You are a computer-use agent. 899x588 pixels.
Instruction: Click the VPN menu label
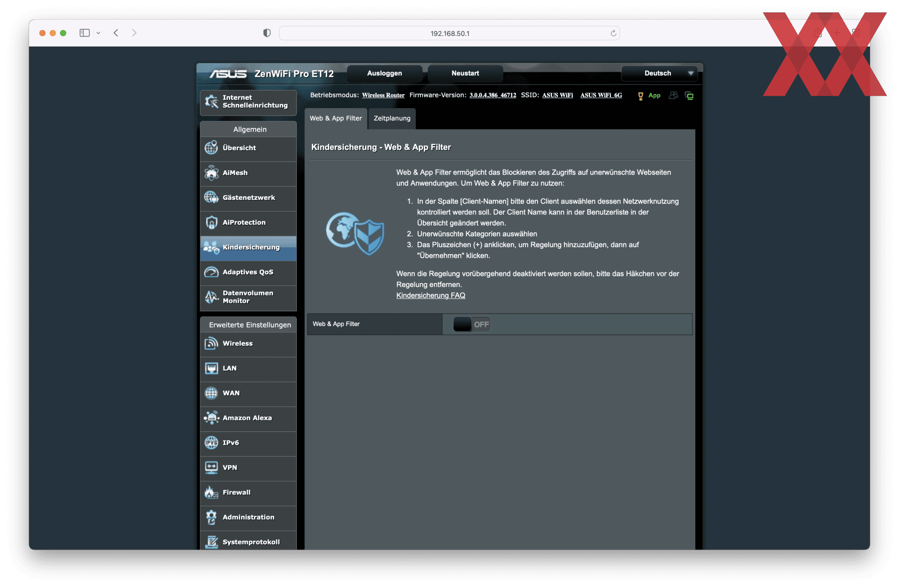pos(230,468)
